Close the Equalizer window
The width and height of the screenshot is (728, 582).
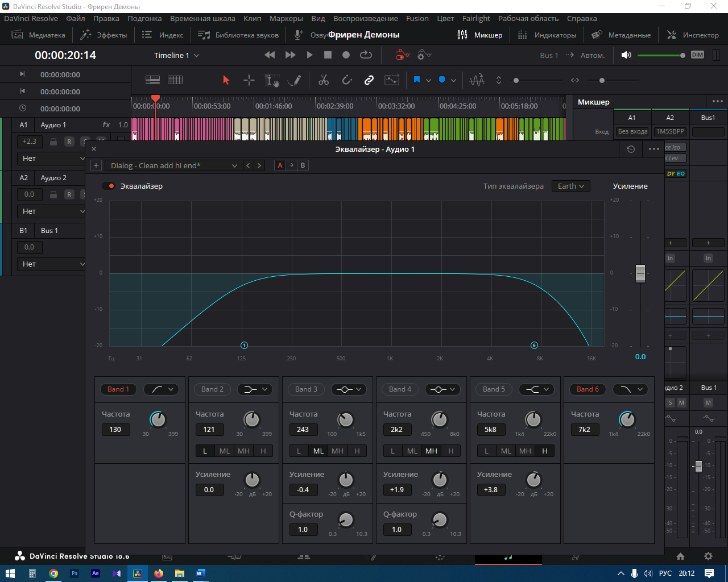coord(94,149)
